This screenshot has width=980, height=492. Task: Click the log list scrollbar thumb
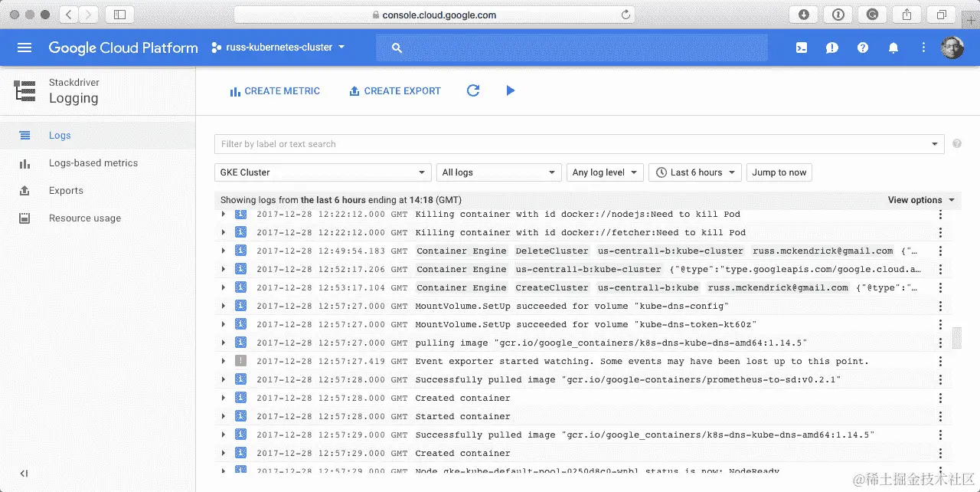pos(956,337)
